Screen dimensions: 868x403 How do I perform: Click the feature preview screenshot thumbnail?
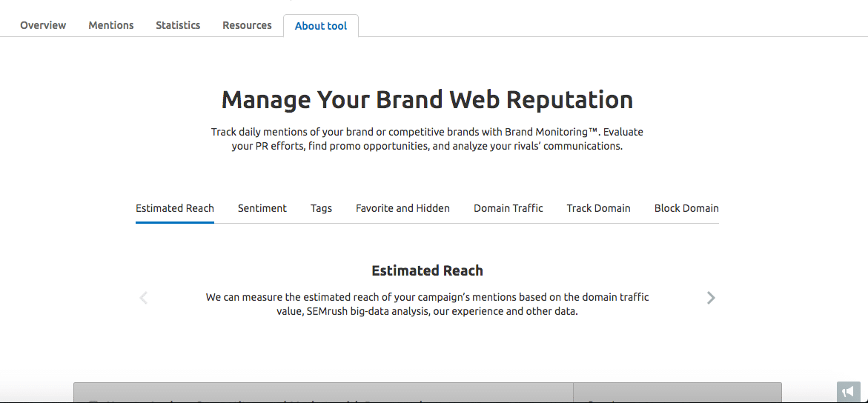(x=427, y=393)
